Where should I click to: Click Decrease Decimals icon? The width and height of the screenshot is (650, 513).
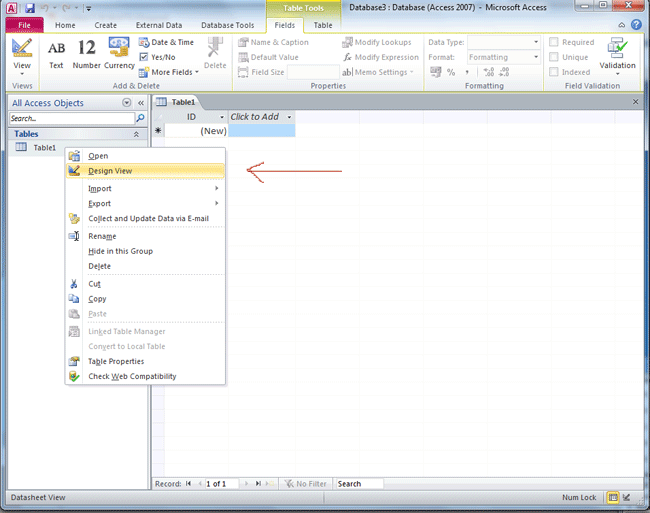coord(504,72)
